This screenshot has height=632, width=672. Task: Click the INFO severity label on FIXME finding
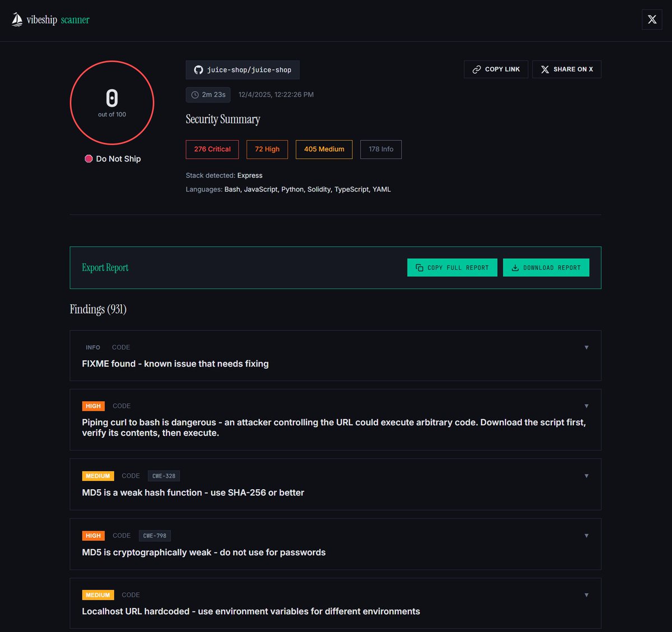coord(93,347)
